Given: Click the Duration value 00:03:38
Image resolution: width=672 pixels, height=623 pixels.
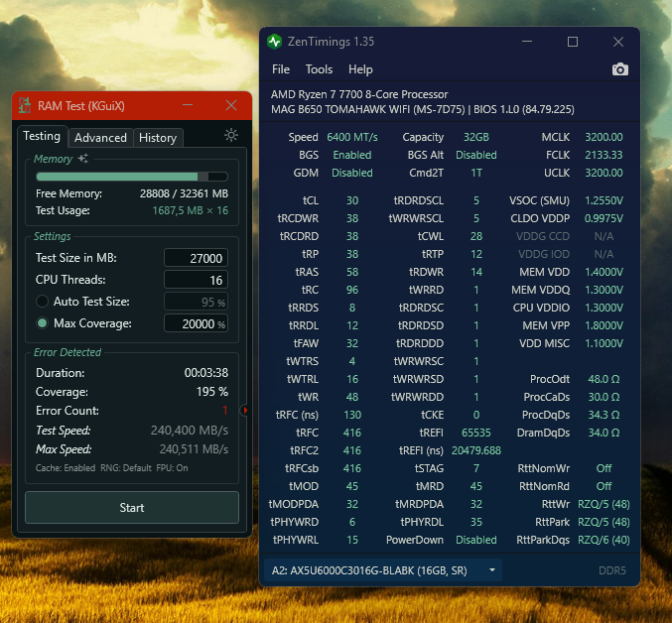Looking at the screenshot, I should click(x=206, y=373).
